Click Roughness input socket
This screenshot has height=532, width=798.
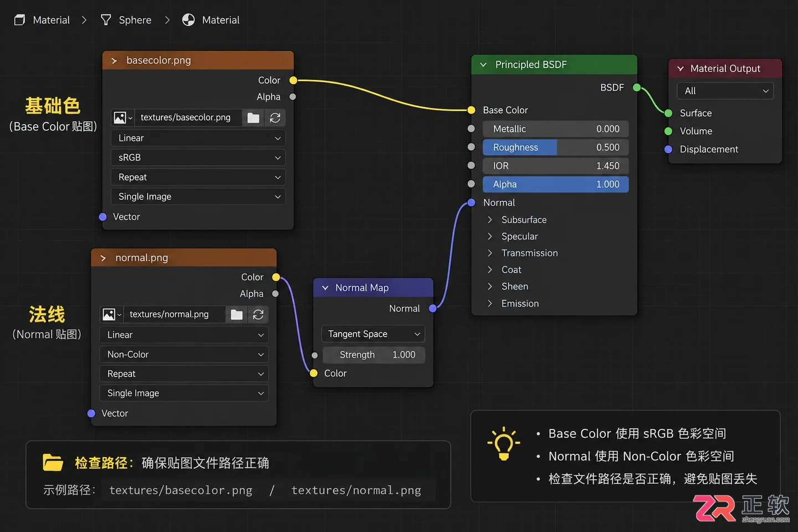[x=471, y=147]
